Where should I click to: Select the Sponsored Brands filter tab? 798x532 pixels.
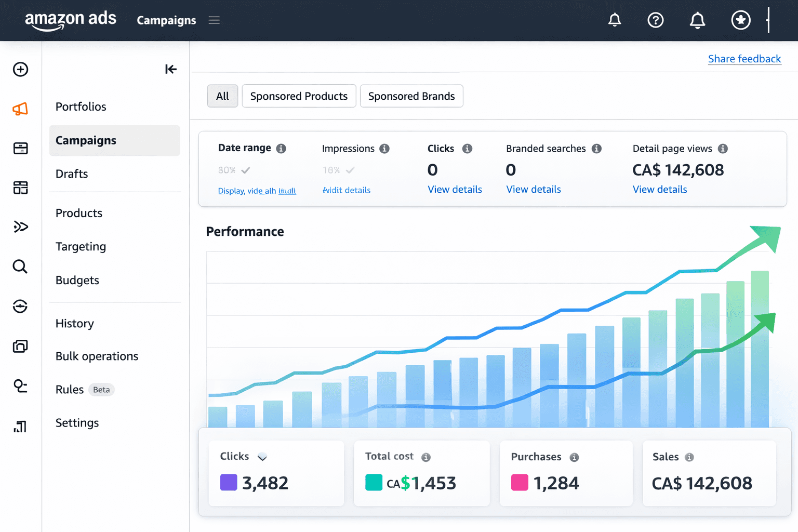[x=411, y=96]
